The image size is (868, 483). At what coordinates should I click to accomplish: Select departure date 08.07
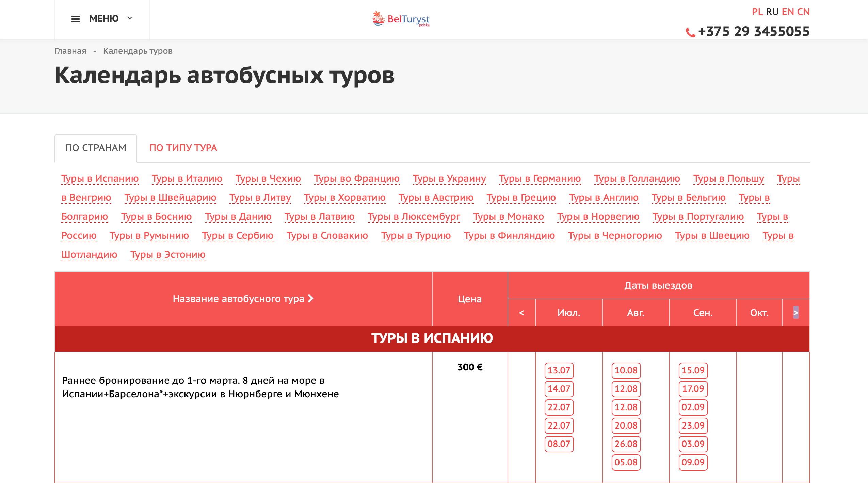pos(559,444)
